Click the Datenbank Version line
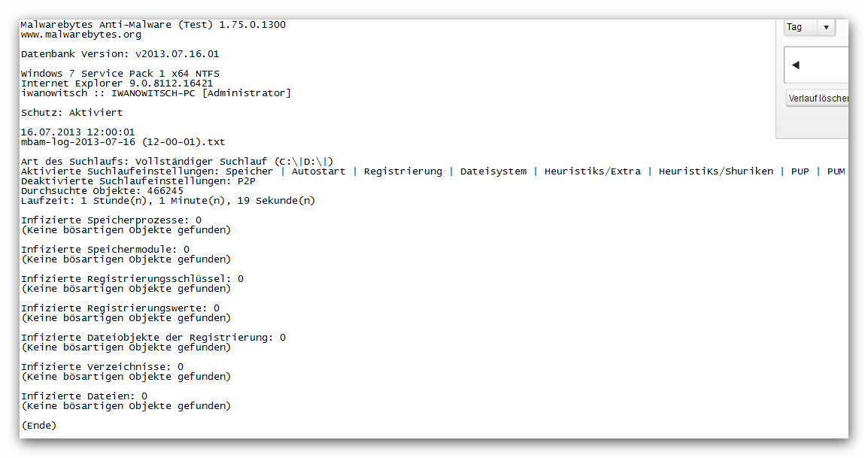 120,54
